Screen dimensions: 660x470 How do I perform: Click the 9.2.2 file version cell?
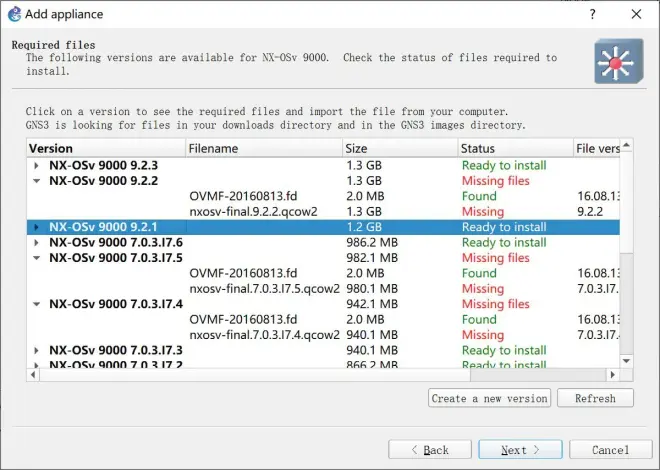(x=590, y=212)
